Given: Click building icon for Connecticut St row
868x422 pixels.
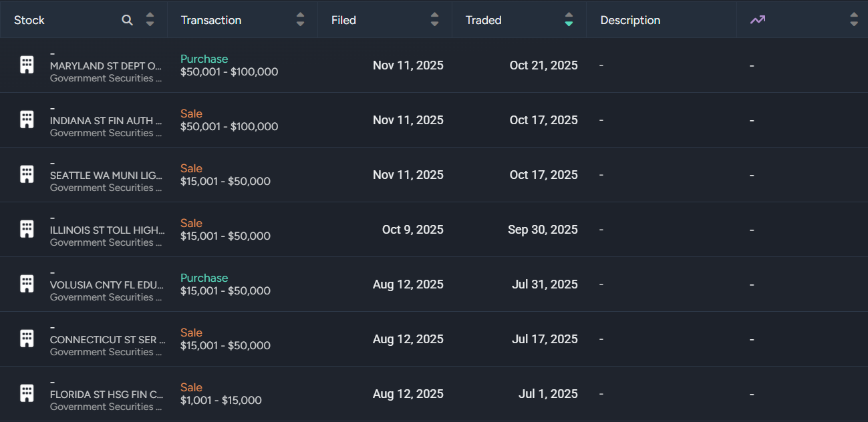Looking at the screenshot, I should [x=27, y=339].
